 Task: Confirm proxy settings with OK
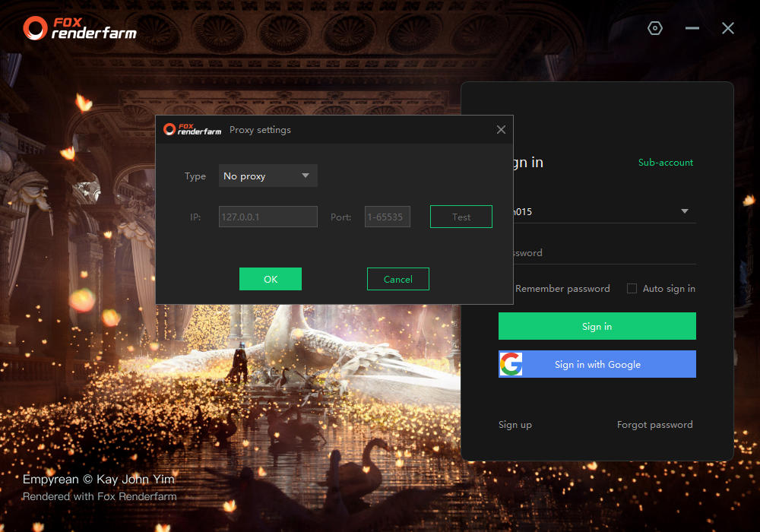tap(271, 279)
